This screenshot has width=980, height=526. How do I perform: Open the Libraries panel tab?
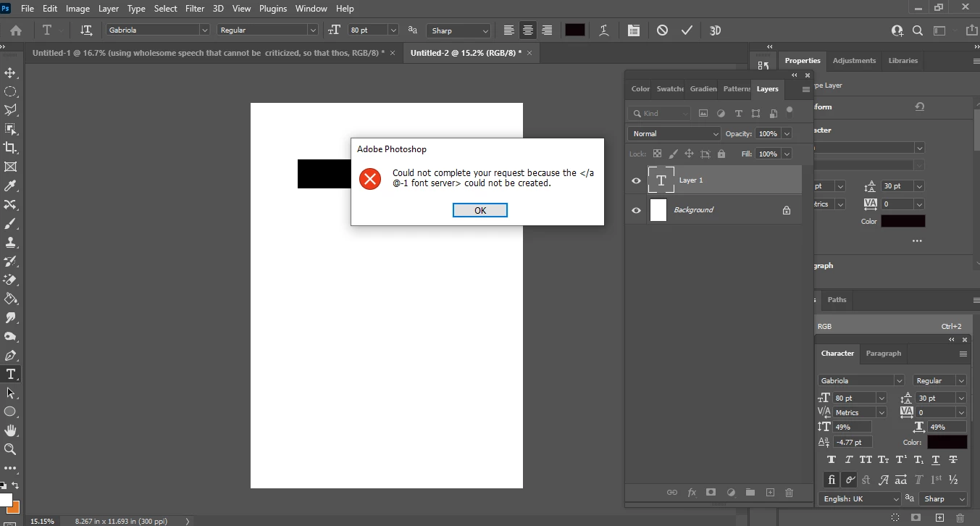pos(903,61)
